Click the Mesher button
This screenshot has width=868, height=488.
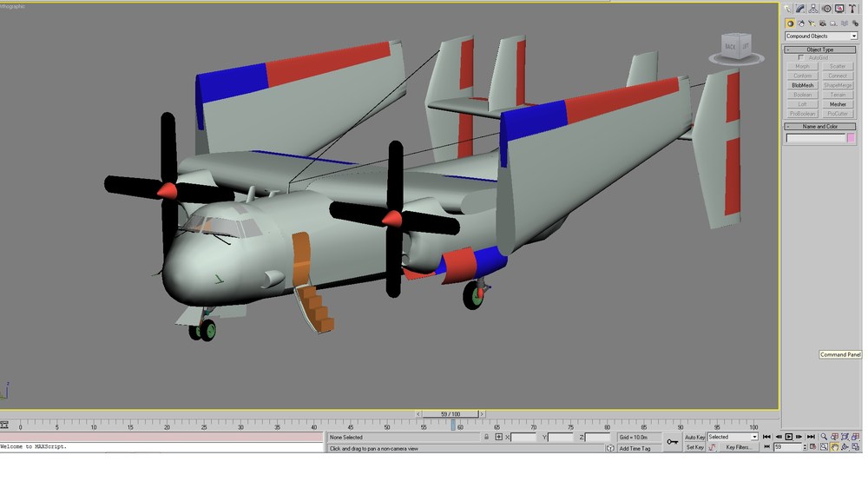point(838,104)
